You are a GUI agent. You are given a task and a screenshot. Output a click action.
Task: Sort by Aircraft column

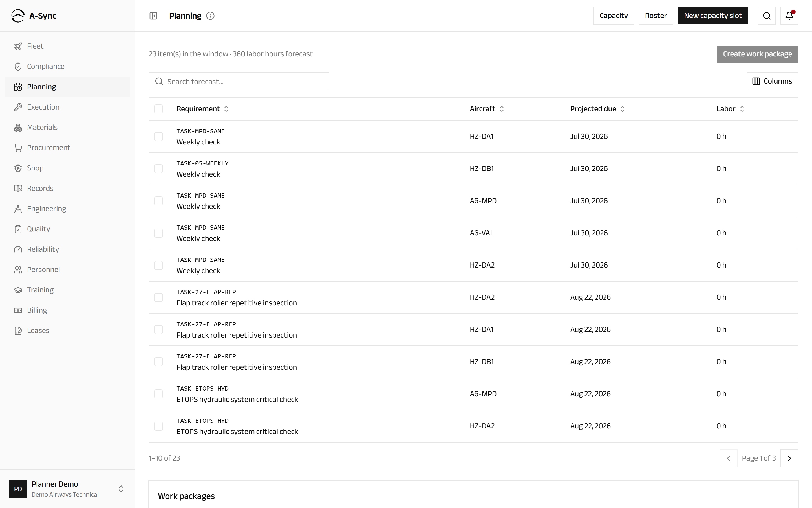pyautogui.click(x=487, y=109)
